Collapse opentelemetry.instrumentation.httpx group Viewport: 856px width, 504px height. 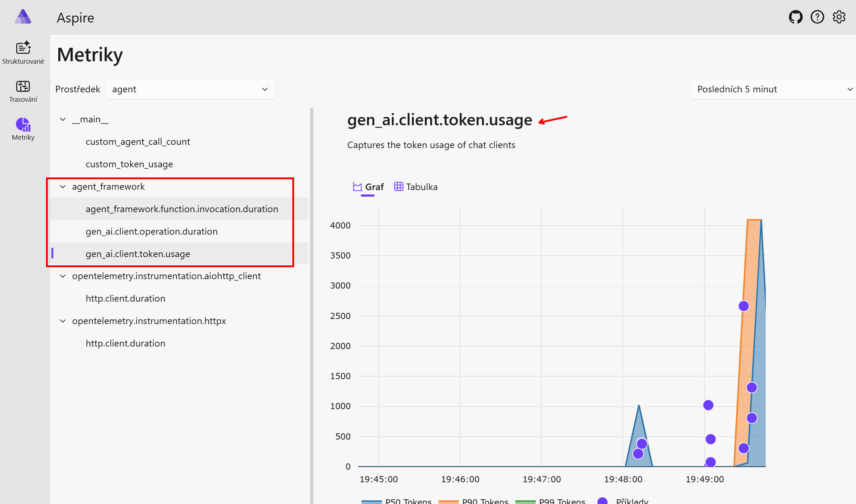(x=63, y=321)
